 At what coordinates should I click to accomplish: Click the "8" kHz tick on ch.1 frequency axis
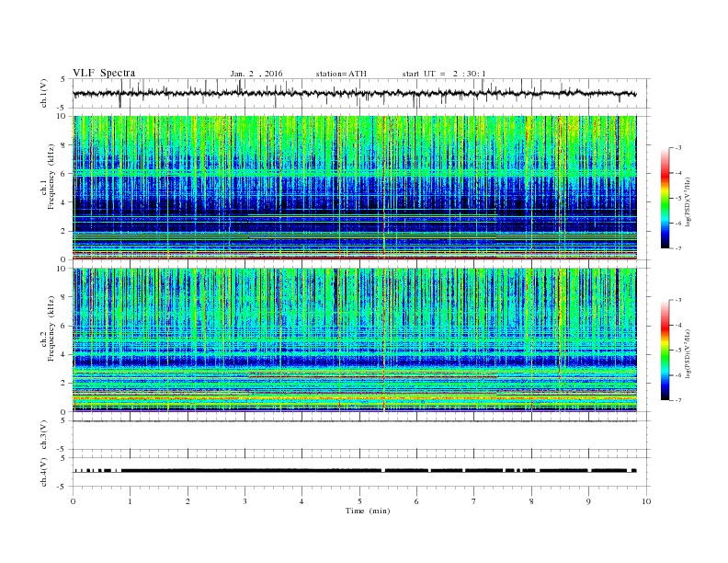coord(63,145)
